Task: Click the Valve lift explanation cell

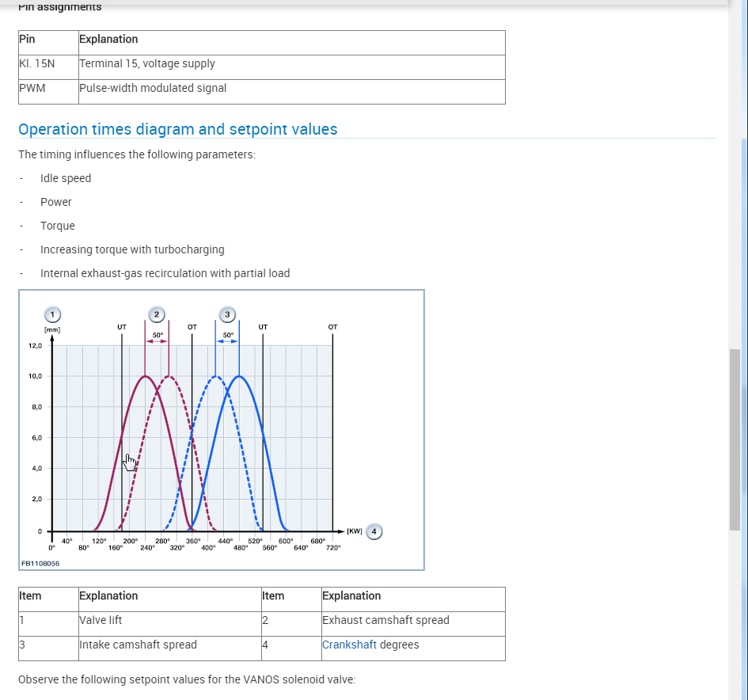Action: [101, 620]
